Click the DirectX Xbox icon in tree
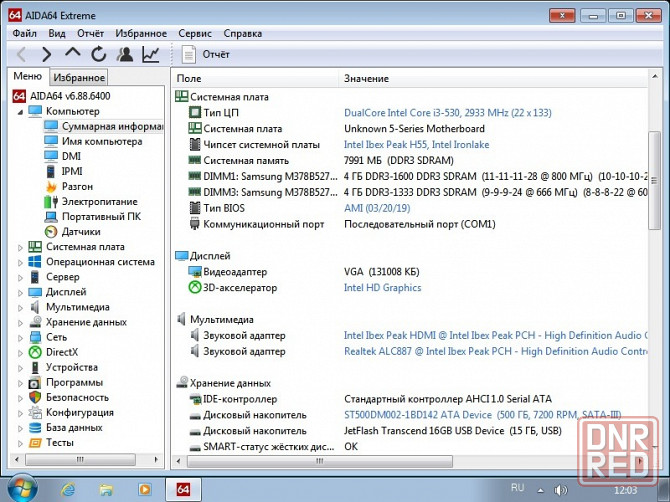The width and height of the screenshot is (670, 502). pyautogui.click(x=35, y=352)
